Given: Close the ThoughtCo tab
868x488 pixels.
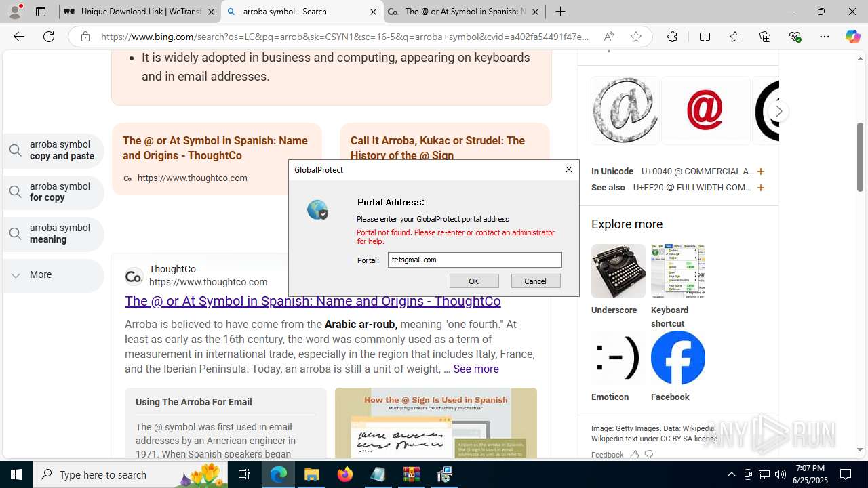Looking at the screenshot, I should point(535,12).
